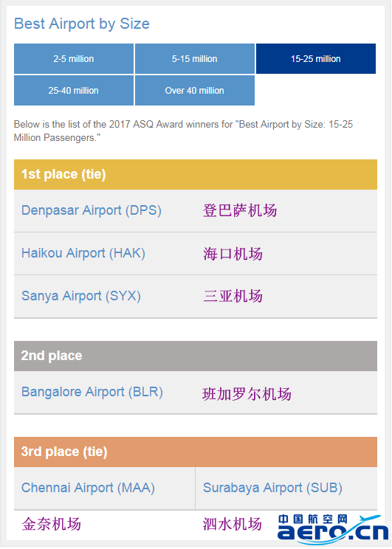The image size is (392, 549).
Task: Click the 海口机场 Chinese label
Action: pyautogui.click(x=233, y=254)
